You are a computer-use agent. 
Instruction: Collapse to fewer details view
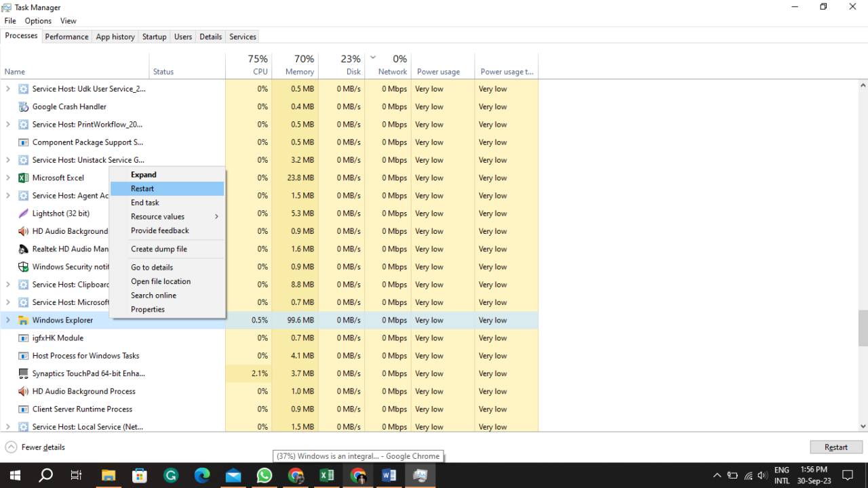tap(34, 447)
